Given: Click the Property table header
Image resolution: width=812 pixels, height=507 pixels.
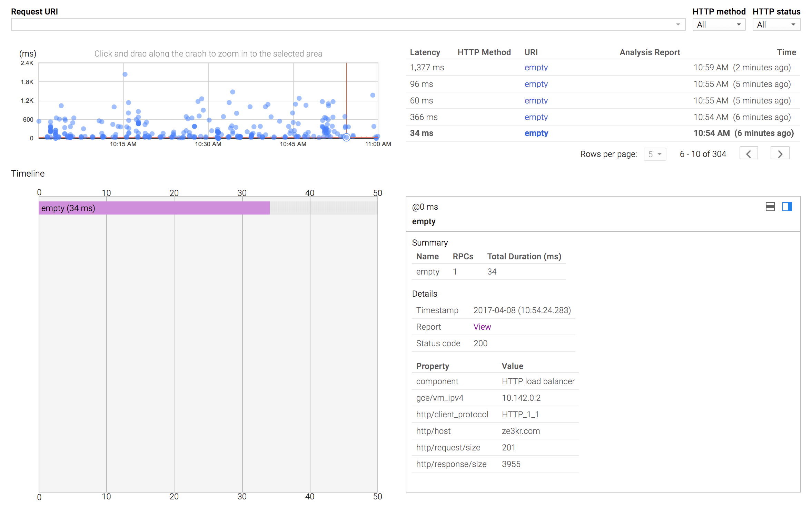Looking at the screenshot, I should (x=432, y=366).
